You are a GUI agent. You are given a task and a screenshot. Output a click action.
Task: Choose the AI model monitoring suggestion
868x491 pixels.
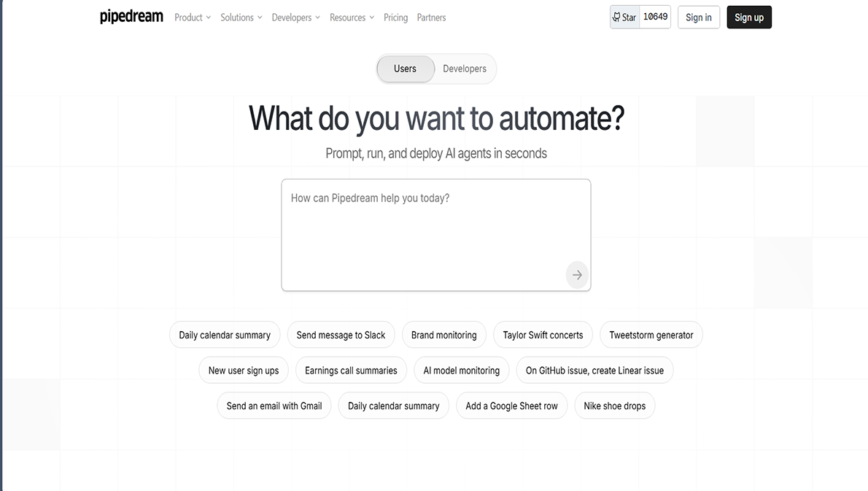point(462,371)
